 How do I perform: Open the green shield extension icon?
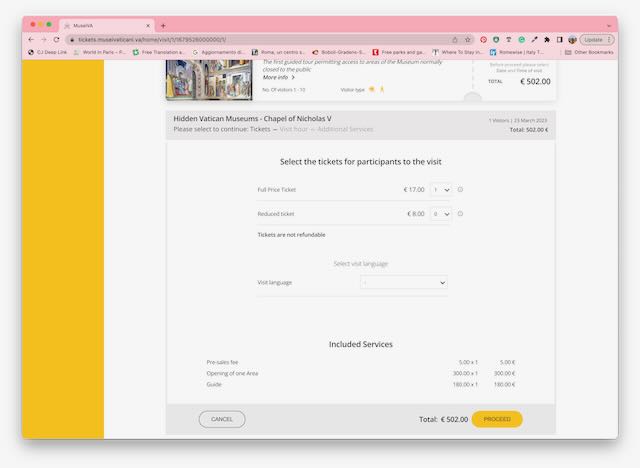[x=496, y=40]
